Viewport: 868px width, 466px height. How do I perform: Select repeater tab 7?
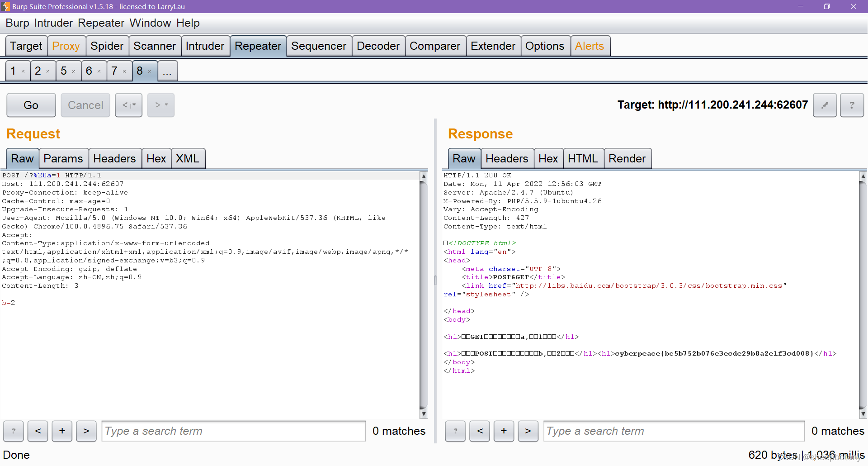(x=114, y=71)
